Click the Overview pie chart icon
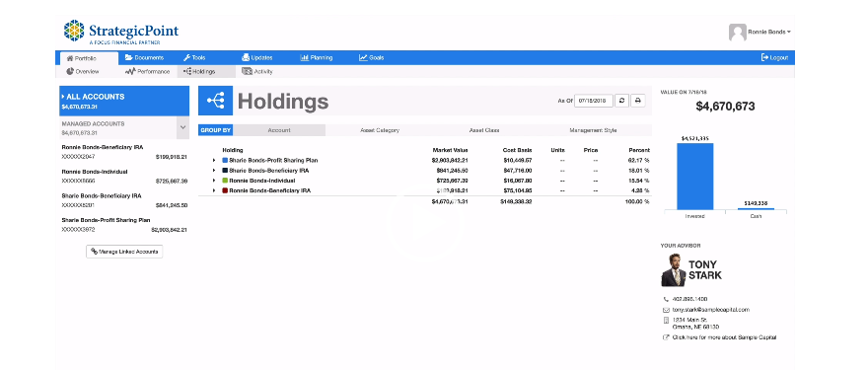 tap(70, 71)
